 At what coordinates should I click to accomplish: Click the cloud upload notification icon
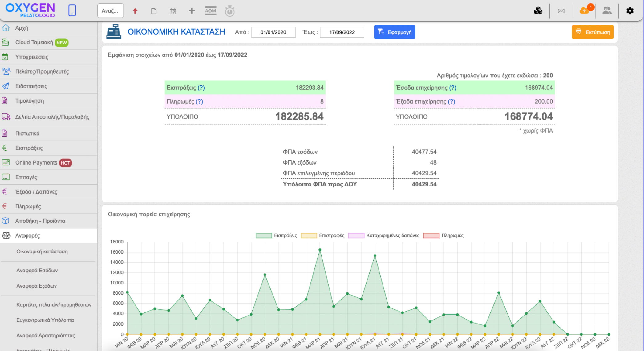click(x=584, y=11)
